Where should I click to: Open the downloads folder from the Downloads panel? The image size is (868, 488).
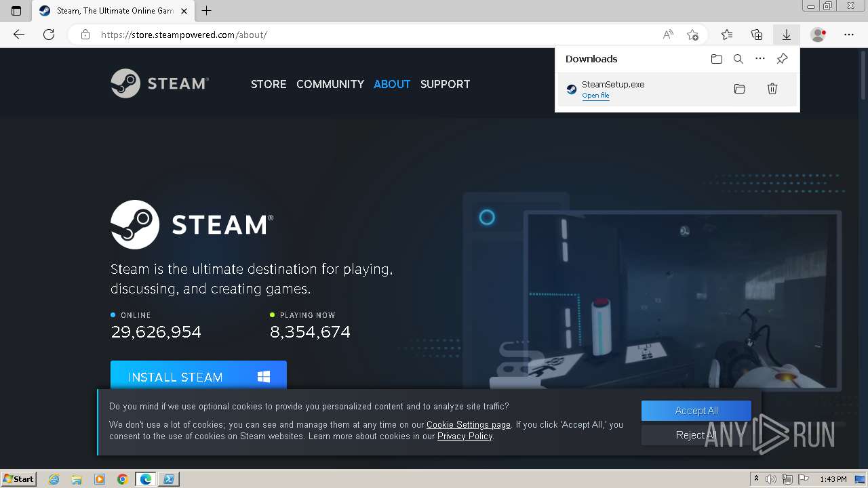[717, 59]
